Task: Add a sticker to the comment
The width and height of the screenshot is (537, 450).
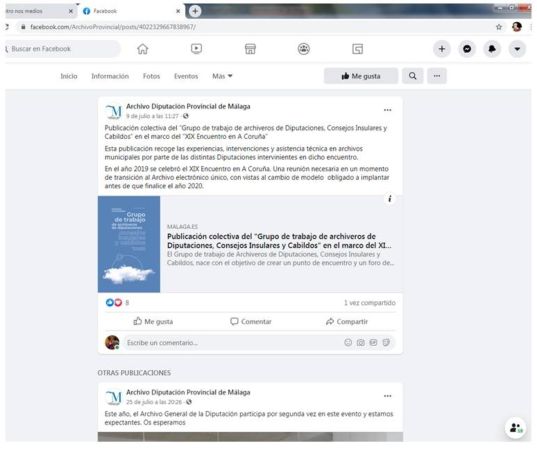Action: tap(386, 342)
